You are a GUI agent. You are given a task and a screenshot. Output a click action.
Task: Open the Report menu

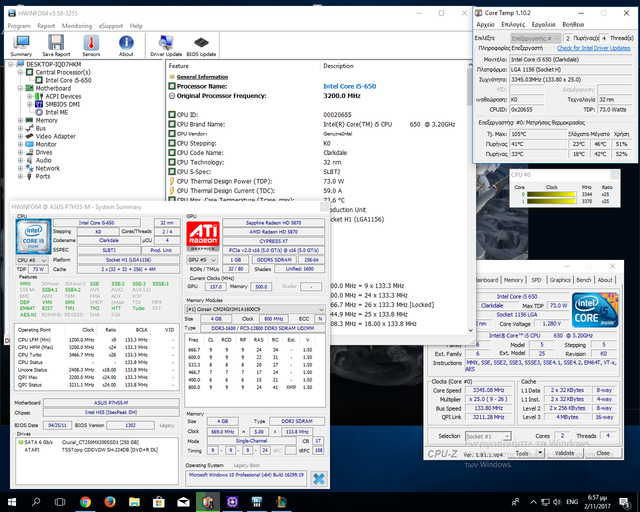[x=46, y=26]
